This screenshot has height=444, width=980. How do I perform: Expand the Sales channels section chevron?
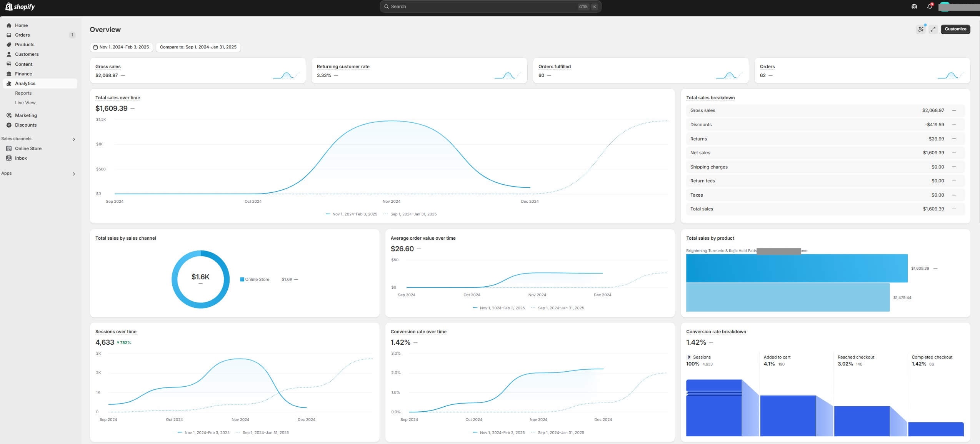74,139
